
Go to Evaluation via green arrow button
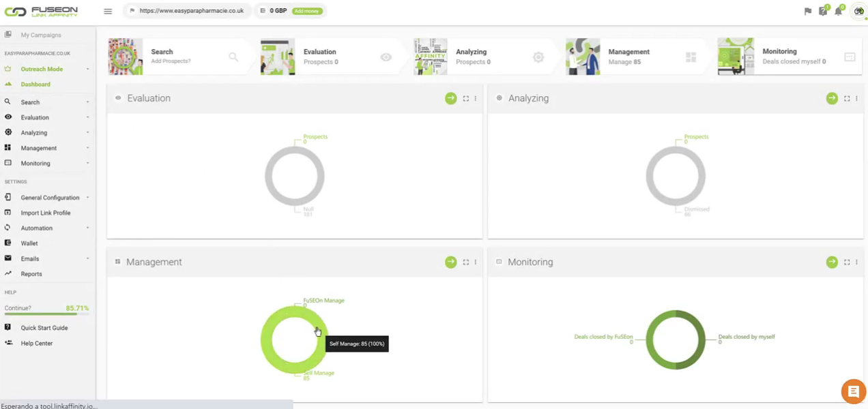click(x=450, y=98)
